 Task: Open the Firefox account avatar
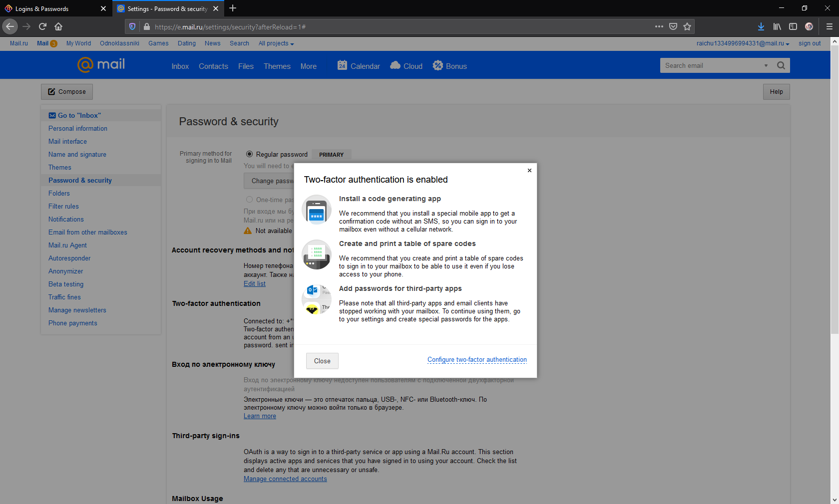pos(809,26)
